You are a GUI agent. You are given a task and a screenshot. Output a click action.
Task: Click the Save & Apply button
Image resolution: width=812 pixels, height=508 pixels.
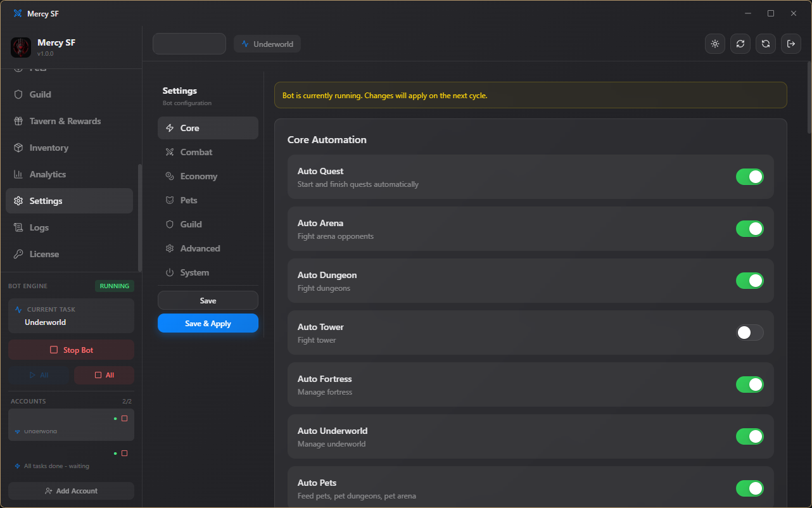coord(208,323)
